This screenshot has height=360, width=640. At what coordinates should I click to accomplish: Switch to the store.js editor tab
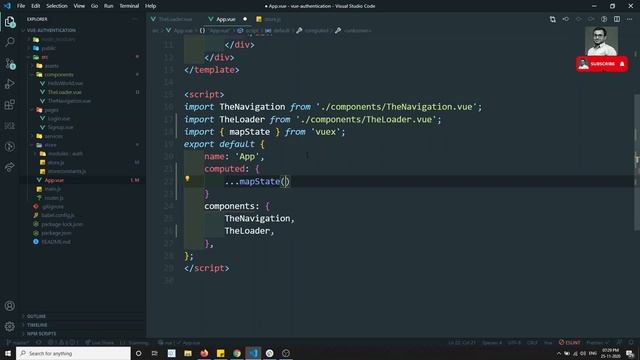click(x=269, y=19)
